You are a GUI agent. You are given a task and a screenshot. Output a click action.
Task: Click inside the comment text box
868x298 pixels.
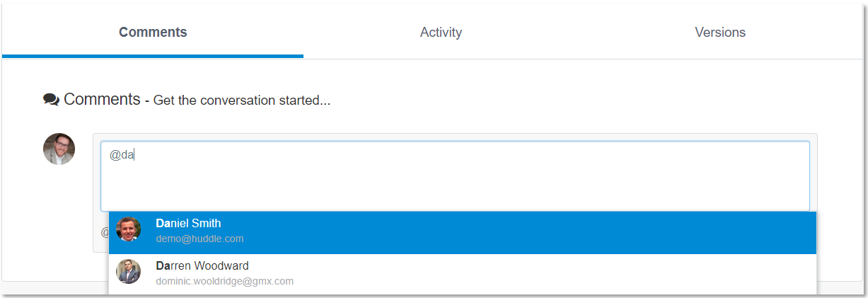[x=455, y=176]
